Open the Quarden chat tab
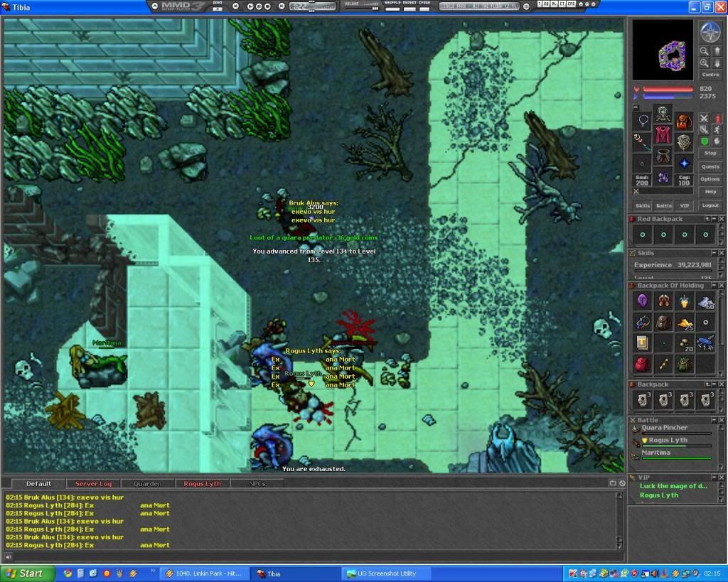Viewport: 728px width, 582px height. pos(148,484)
